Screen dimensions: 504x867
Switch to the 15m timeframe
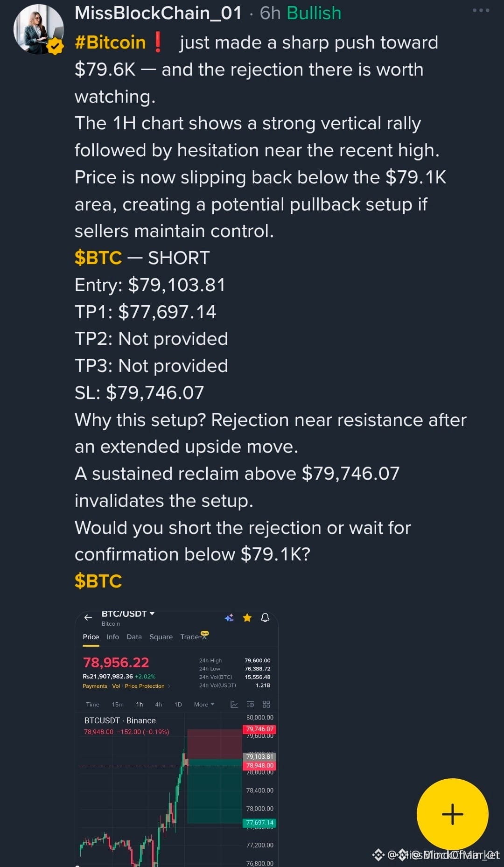118,704
